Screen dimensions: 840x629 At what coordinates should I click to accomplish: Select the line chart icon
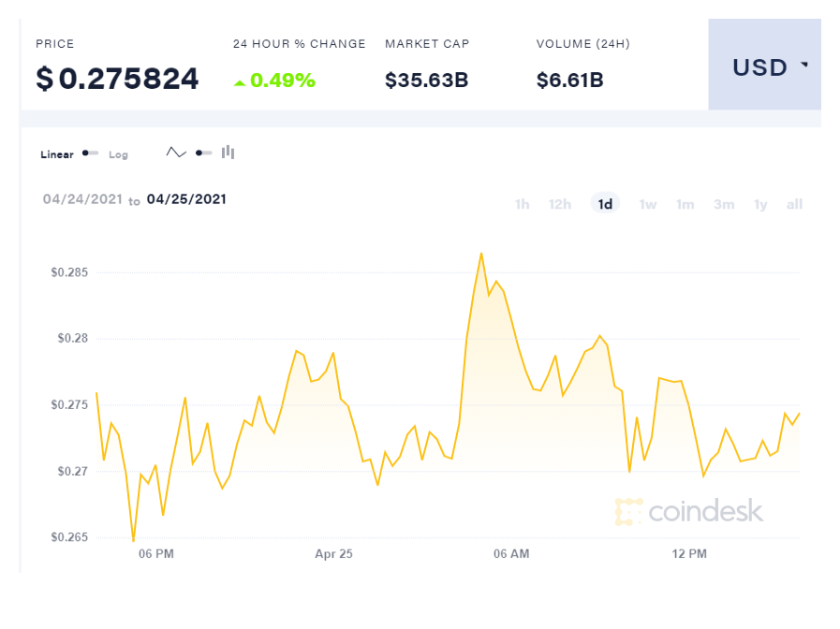click(176, 153)
